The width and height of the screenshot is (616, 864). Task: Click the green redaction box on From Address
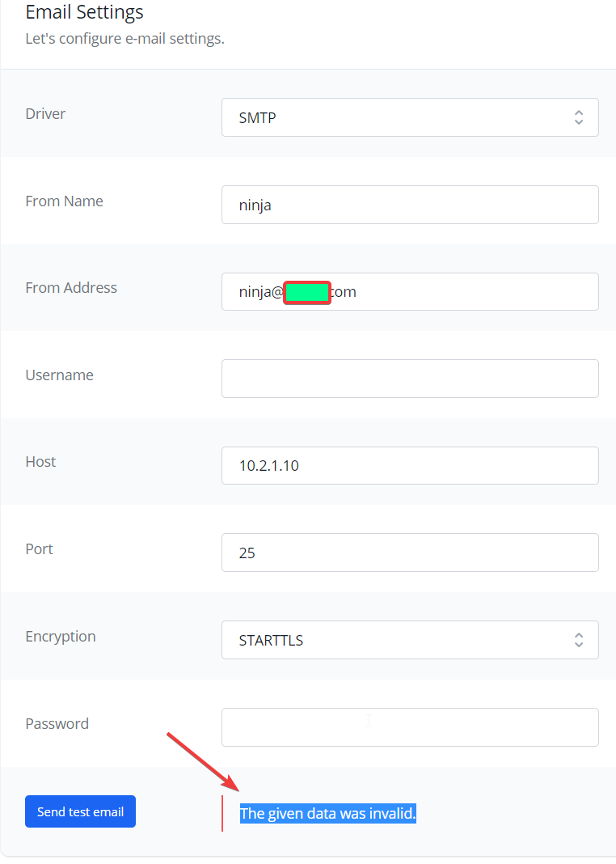307,292
